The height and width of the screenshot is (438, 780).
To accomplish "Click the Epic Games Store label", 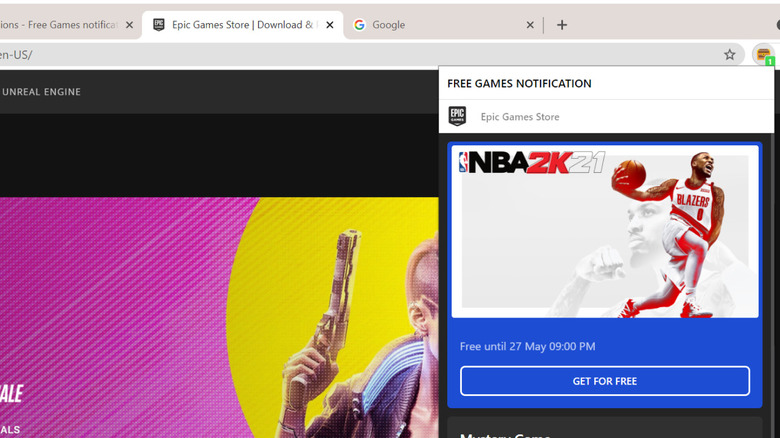I will tap(520, 117).
